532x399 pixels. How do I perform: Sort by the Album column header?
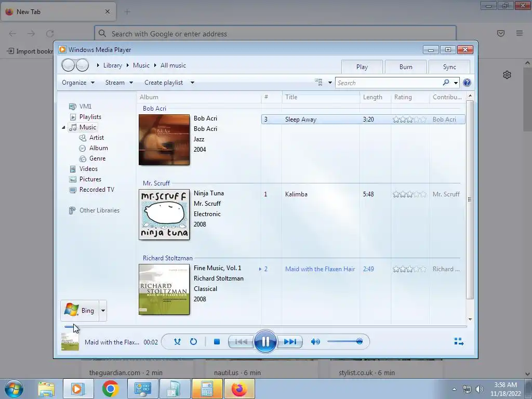click(199, 97)
